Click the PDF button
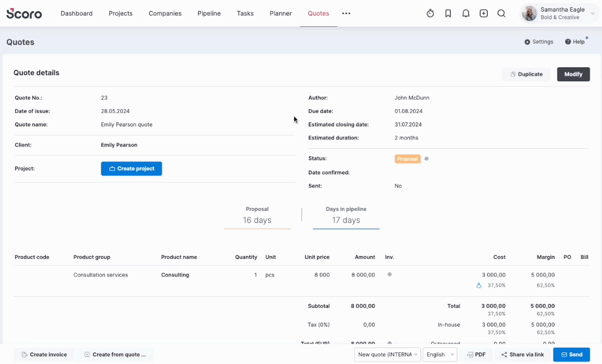602x364 pixels. pyautogui.click(x=476, y=354)
